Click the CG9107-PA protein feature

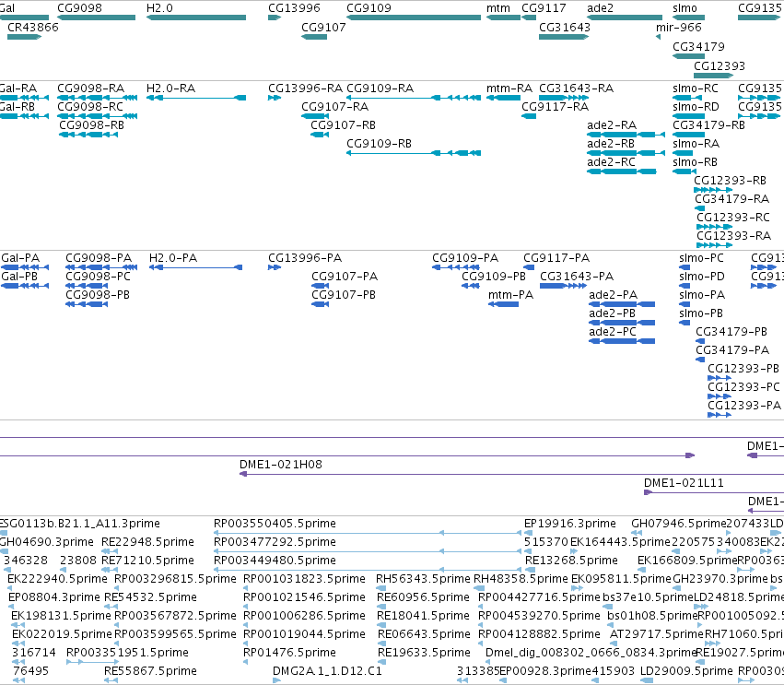(x=320, y=286)
